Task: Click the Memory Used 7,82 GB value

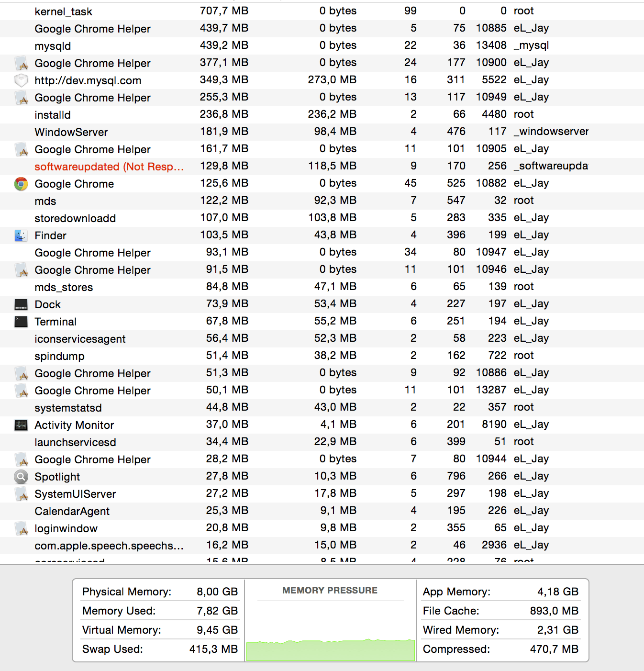Action: [217, 611]
